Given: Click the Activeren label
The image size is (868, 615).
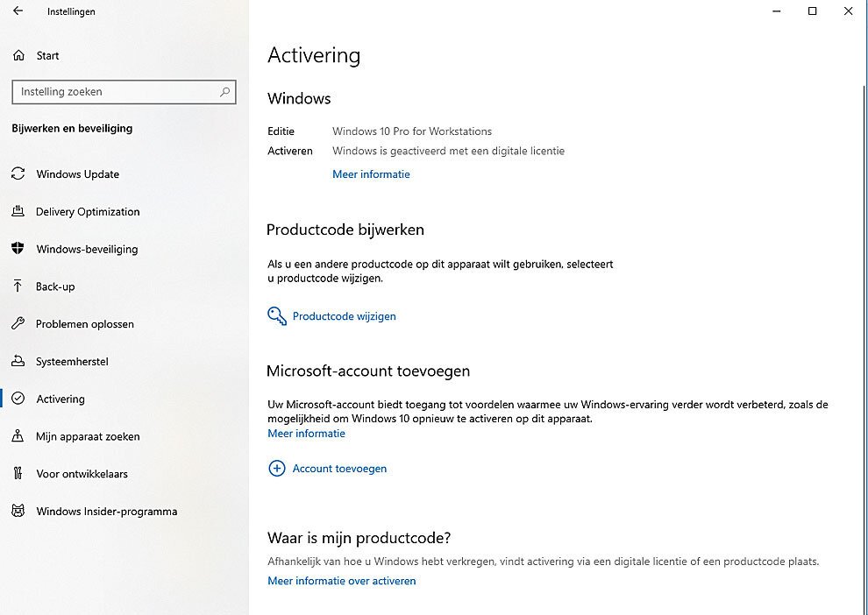Looking at the screenshot, I should tap(290, 151).
